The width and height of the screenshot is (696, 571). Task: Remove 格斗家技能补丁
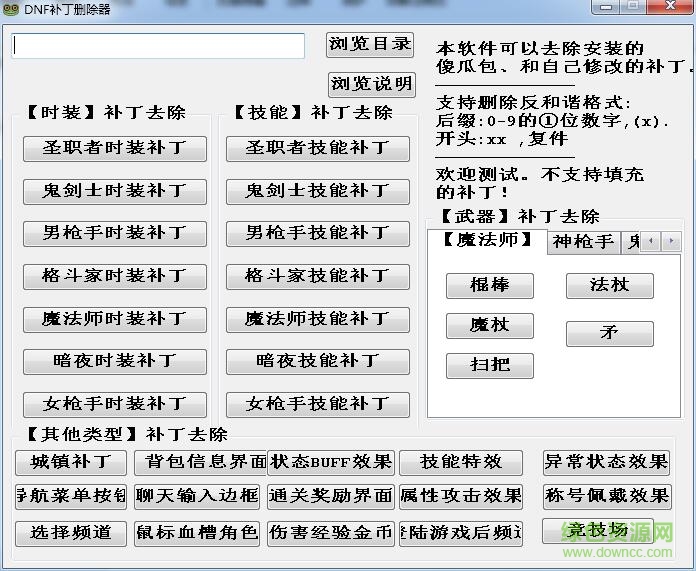pos(318,277)
